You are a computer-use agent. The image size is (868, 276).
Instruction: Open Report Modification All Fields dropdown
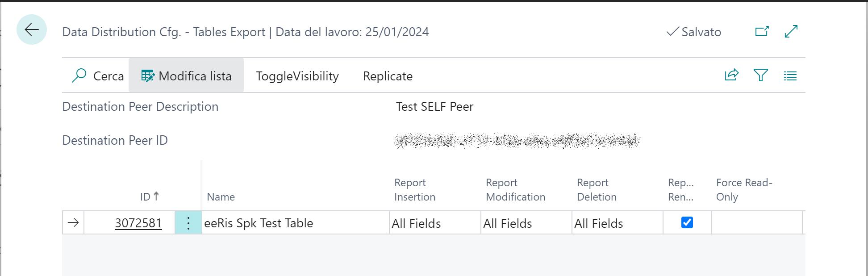point(526,223)
